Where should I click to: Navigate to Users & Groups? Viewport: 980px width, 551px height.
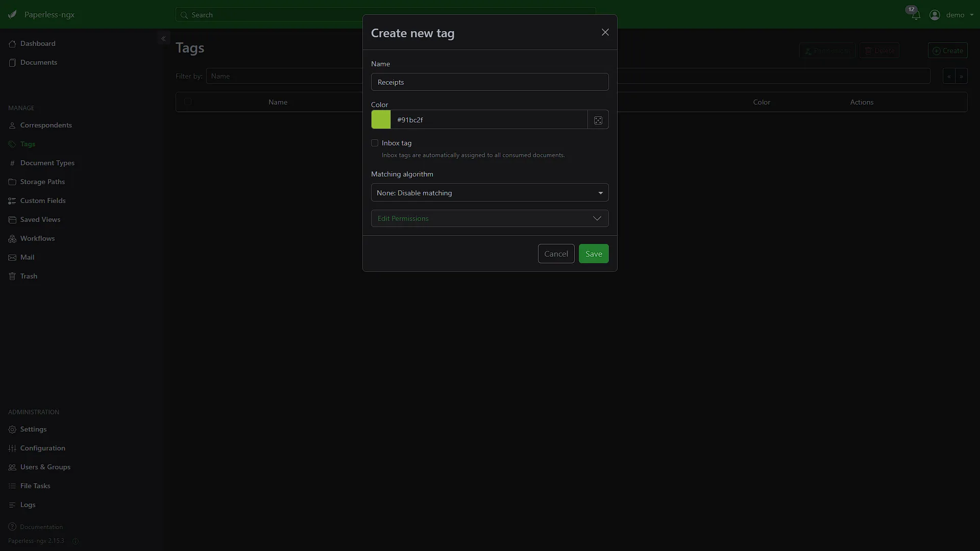click(x=45, y=467)
